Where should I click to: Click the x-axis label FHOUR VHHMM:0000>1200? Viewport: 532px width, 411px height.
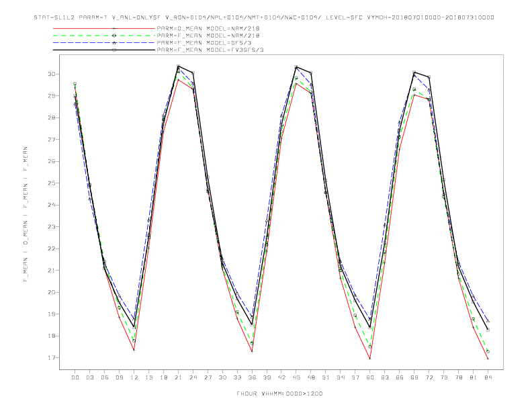(279, 394)
